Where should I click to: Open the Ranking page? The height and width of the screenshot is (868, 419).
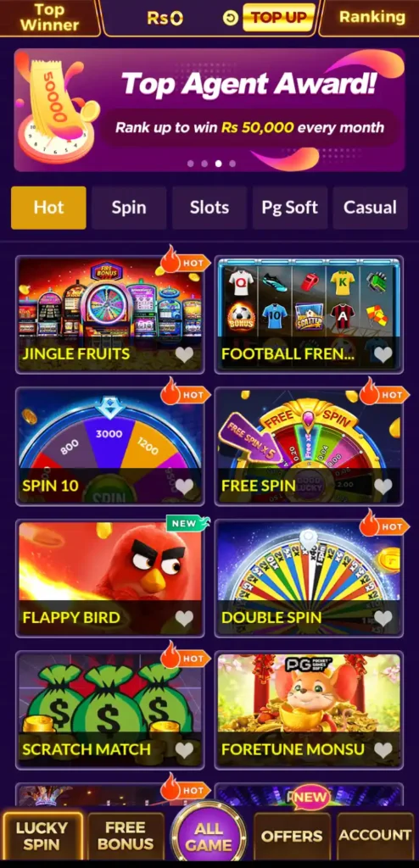372,17
